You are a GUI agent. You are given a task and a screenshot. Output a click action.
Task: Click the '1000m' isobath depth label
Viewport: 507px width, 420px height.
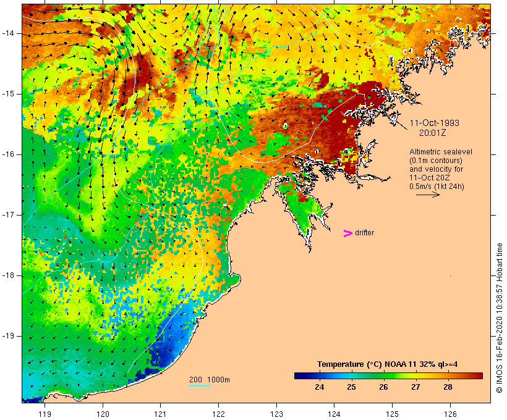click(218, 380)
